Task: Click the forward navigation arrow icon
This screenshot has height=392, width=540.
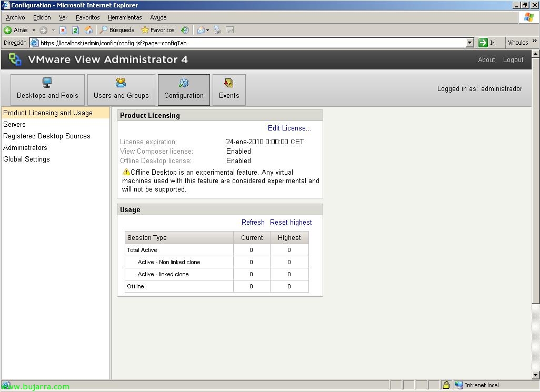Action: point(43,31)
